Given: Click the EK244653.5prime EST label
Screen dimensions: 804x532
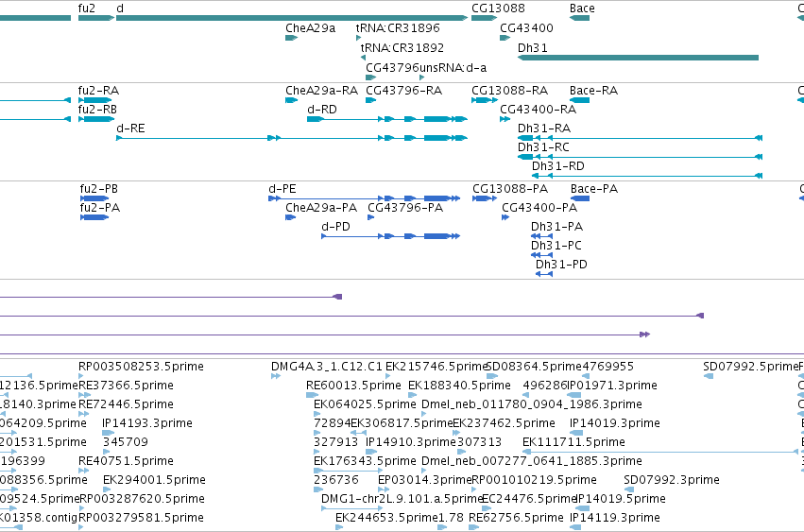Looking at the screenshot, I should click(x=386, y=518).
